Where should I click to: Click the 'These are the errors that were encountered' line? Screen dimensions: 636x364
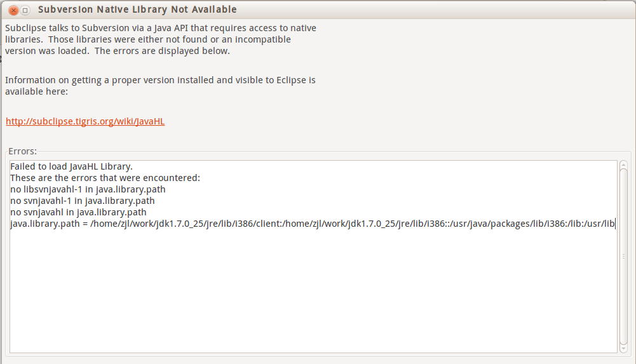[x=105, y=178]
